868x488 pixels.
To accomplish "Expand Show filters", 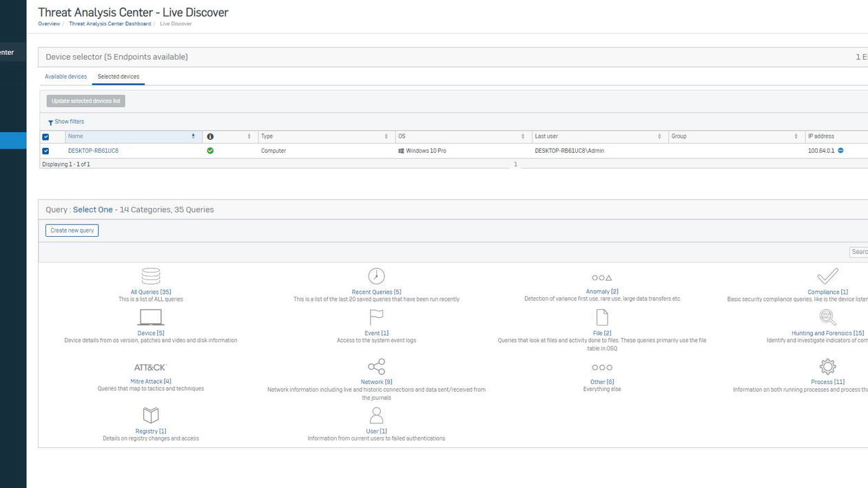I will tap(67, 121).
